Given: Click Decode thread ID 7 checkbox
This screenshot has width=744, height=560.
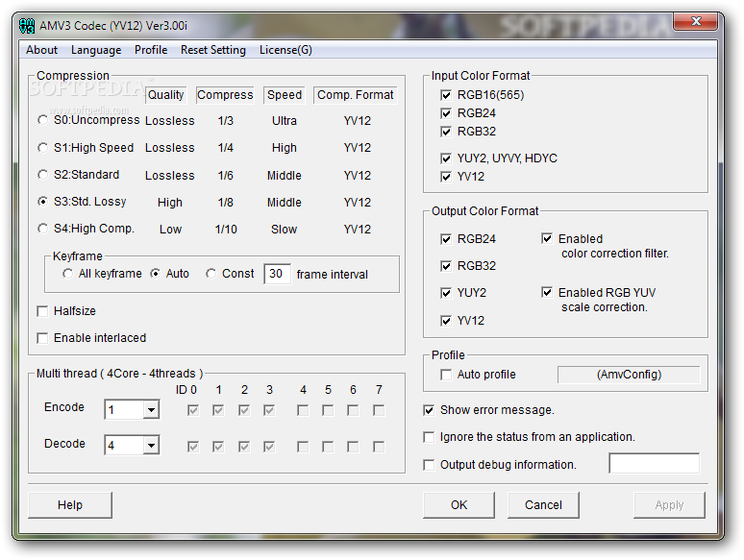Looking at the screenshot, I should coord(379,447).
